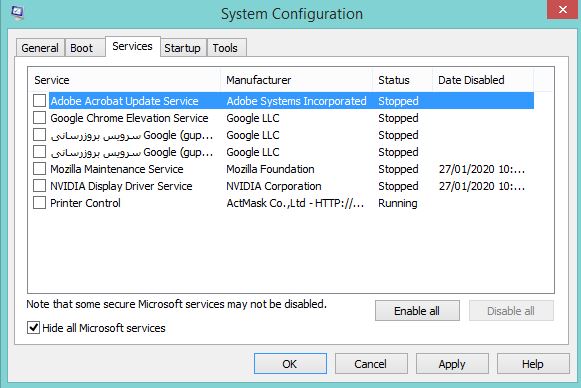Click the Hide all Microsoft services label
This screenshot has width=581, height=388.
coord(104,328)
